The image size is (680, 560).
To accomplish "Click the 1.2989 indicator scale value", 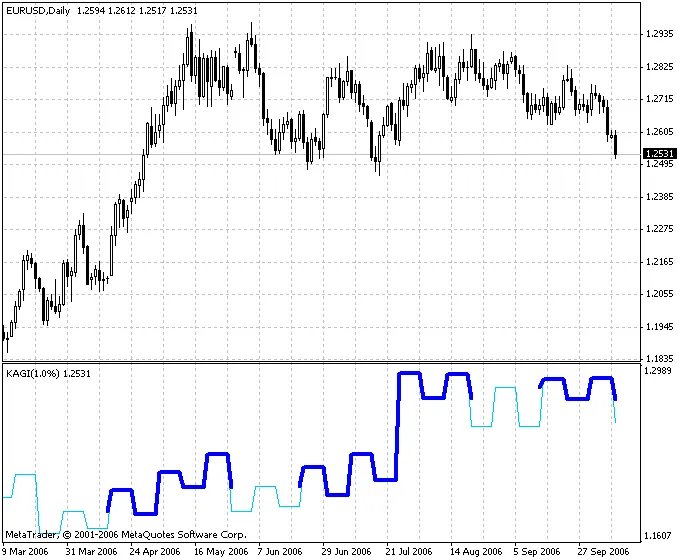I will [x=658, y=371].
